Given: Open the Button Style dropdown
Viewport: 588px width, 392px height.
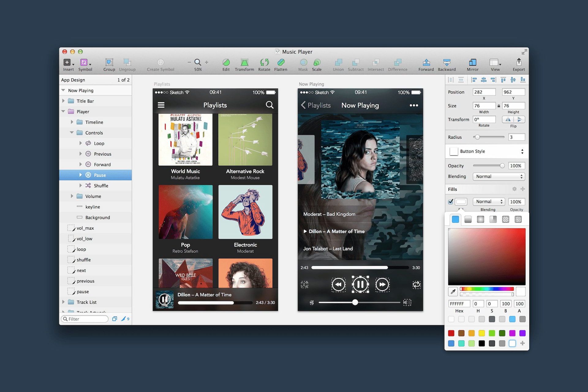Looking at the screenshot, I should tap(487, 151).
